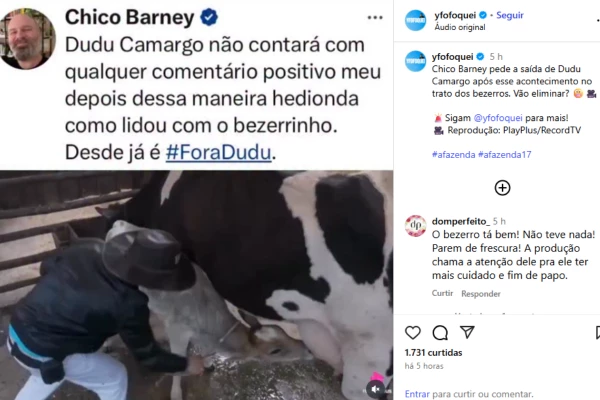
Task: Open the tweet's three-dot options menu
Action: (375, 18)
